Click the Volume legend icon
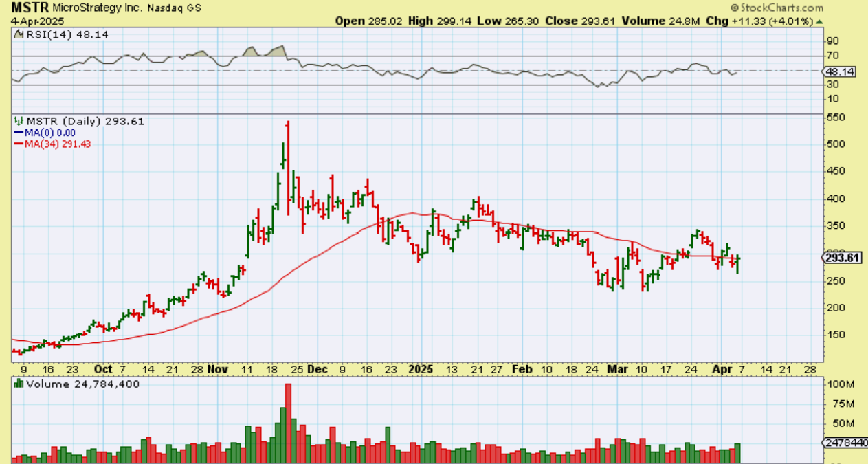The height and width of the screenshot is (464, 868). pos(18,384)
